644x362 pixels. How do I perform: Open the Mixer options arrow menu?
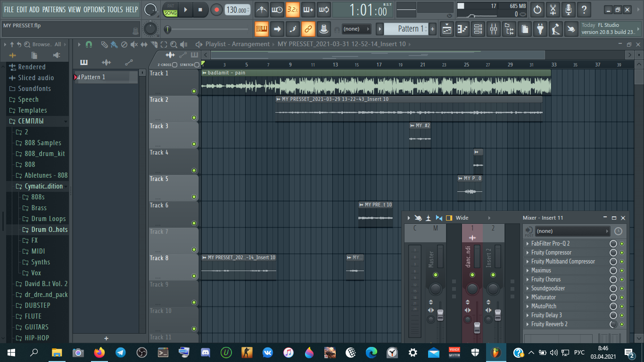(x=409, y=218)
